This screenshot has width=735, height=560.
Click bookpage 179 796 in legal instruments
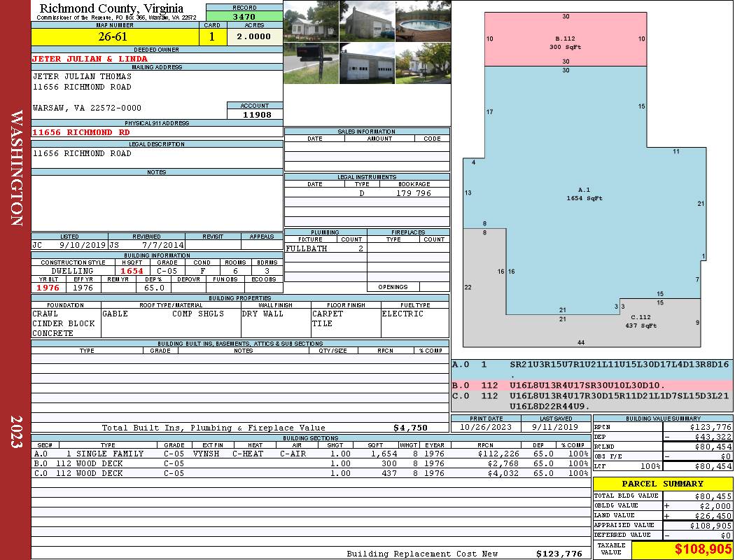(x=414, y=193)
